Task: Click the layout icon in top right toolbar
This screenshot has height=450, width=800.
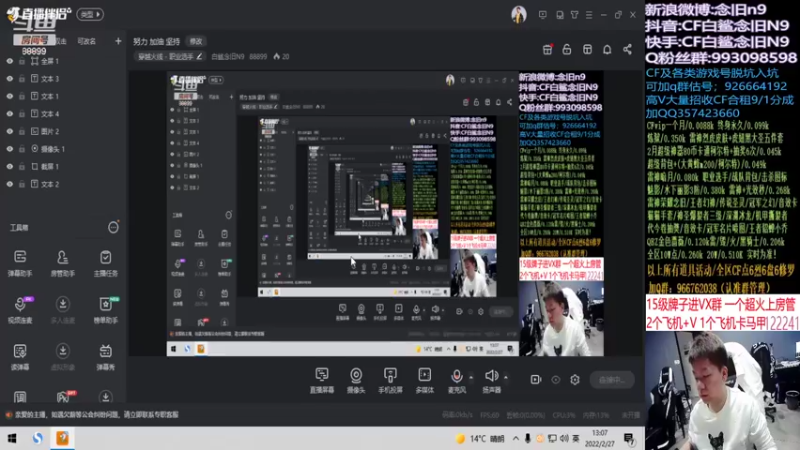Action: tap(587, 49)
